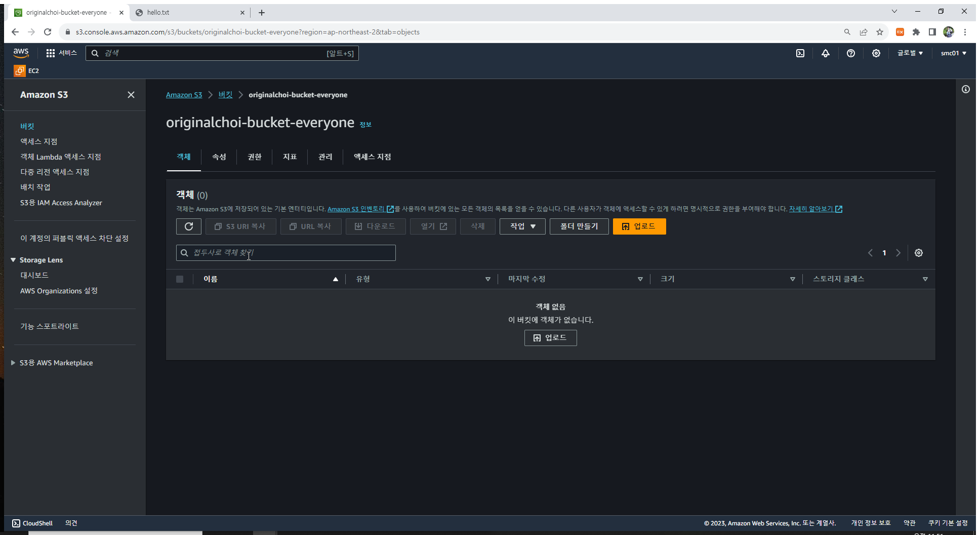Open browser zoom magnifier icon
980x535 pixels.
coord(847,32)
